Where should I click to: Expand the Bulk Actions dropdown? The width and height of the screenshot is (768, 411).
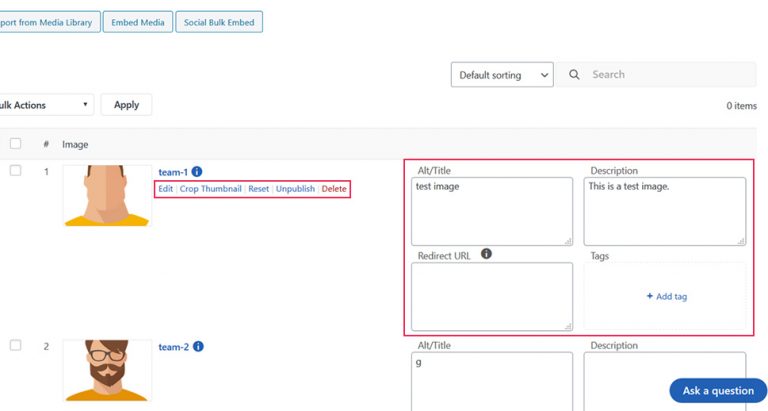[x=45, y=105]
